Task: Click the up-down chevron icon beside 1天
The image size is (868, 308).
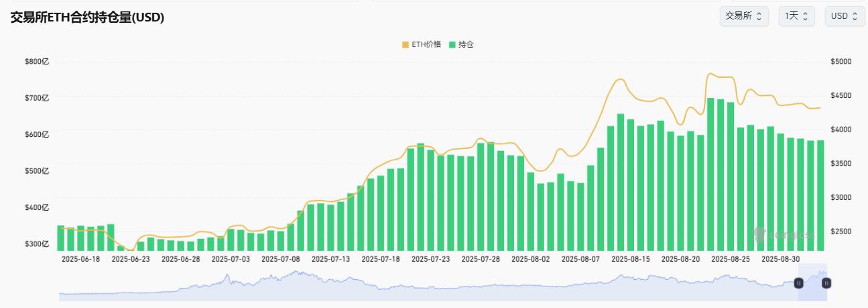Action: [x=805, y=16]
